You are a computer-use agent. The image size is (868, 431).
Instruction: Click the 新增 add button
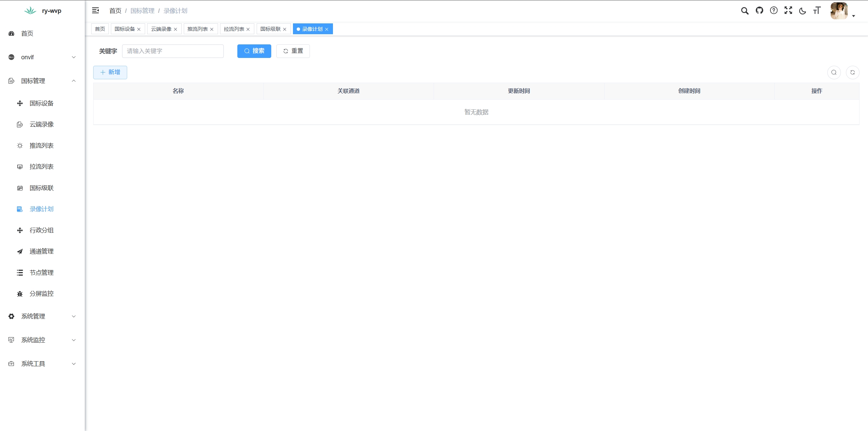pyautogui.click(x=110, y=73)
